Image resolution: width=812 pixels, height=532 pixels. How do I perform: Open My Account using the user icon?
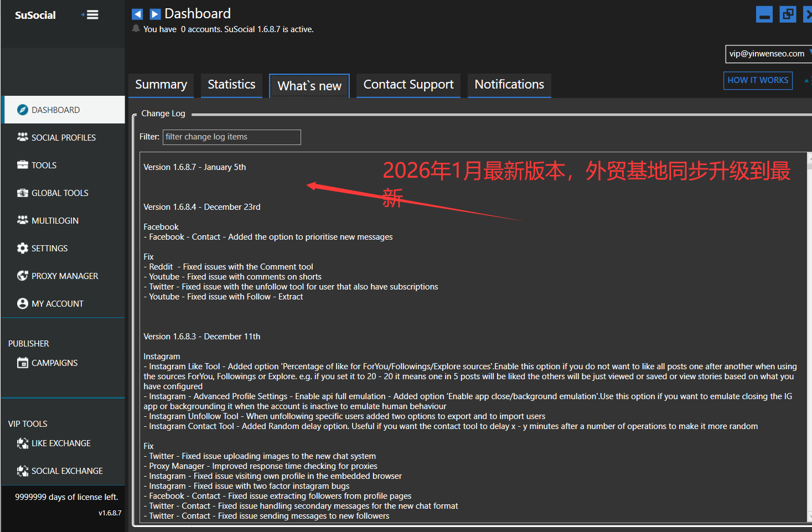pos(22,303)
